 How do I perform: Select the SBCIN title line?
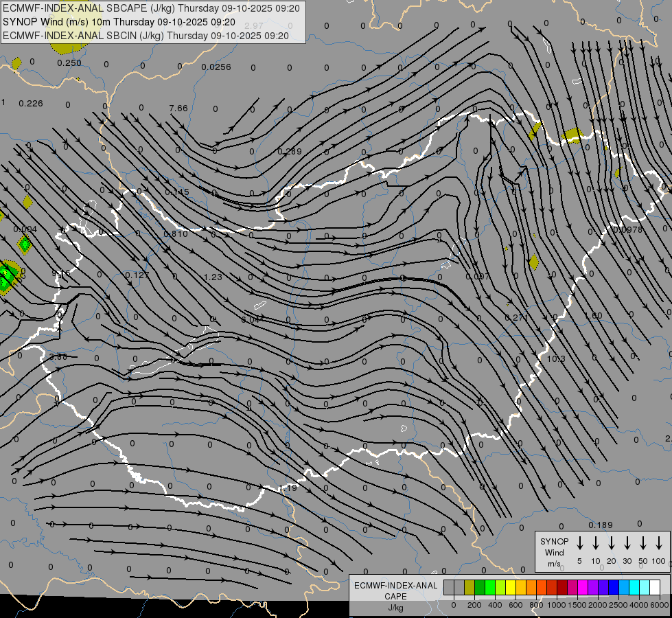[x=146, y=36]
